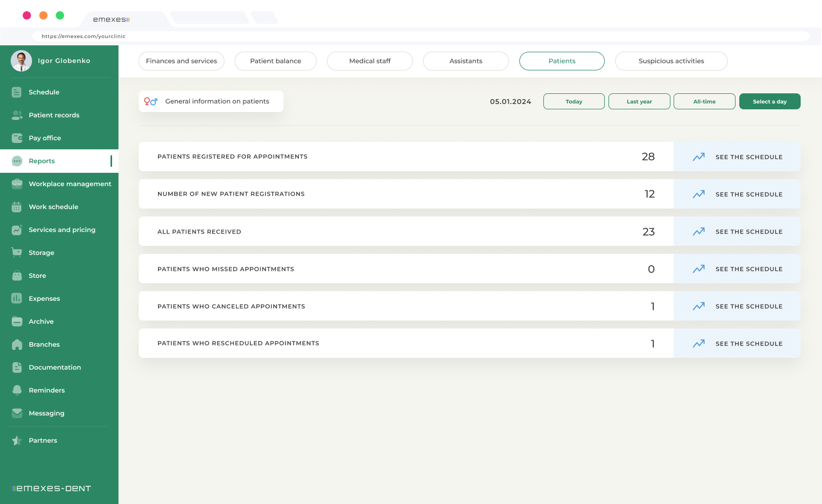See the schedule for canceled appointments
The height and width of the screenshot is (504, 822).
[737, 306]
